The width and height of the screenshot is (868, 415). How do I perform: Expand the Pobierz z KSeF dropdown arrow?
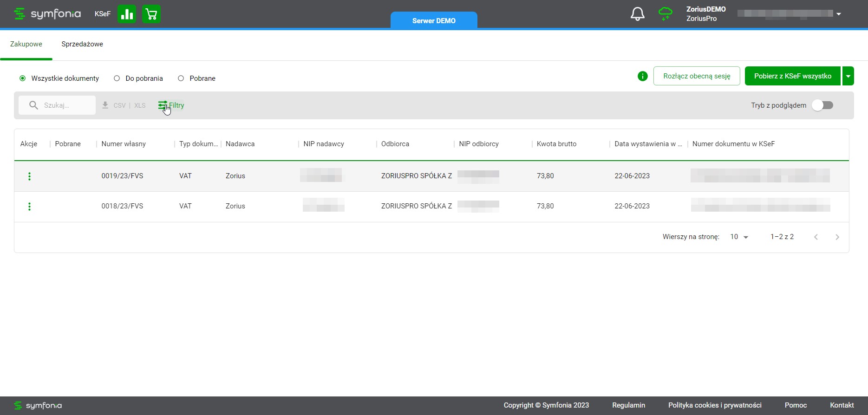pyautogui.click(x=848, y=76)
